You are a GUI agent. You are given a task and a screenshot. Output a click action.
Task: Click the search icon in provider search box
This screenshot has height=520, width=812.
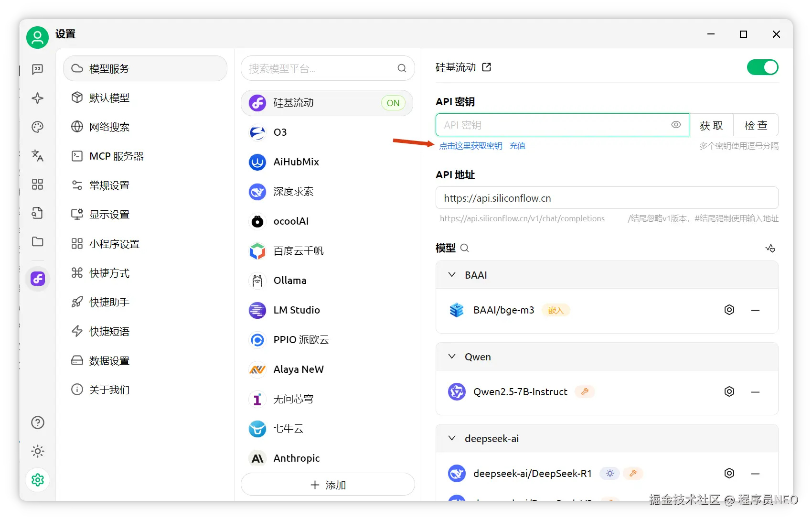[402, 68]
